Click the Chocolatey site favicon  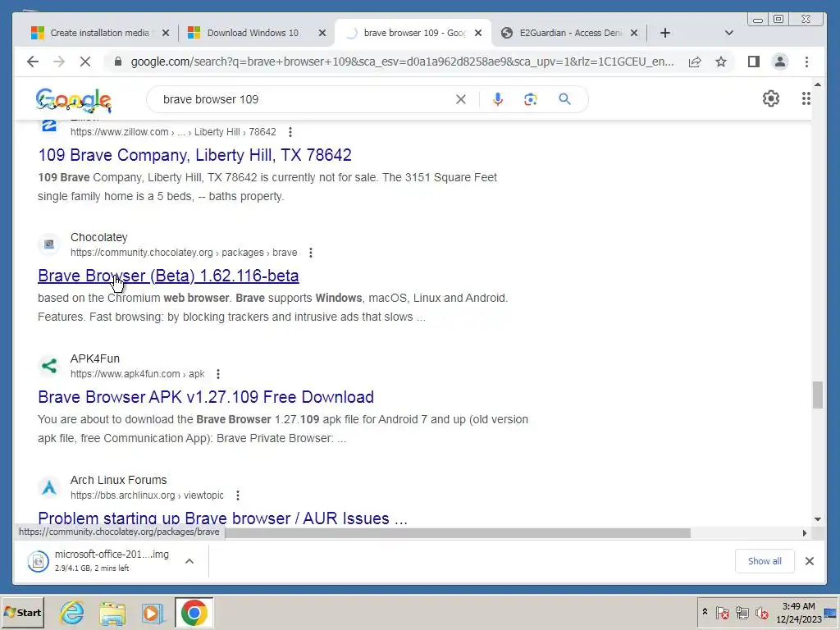(48, 244)
